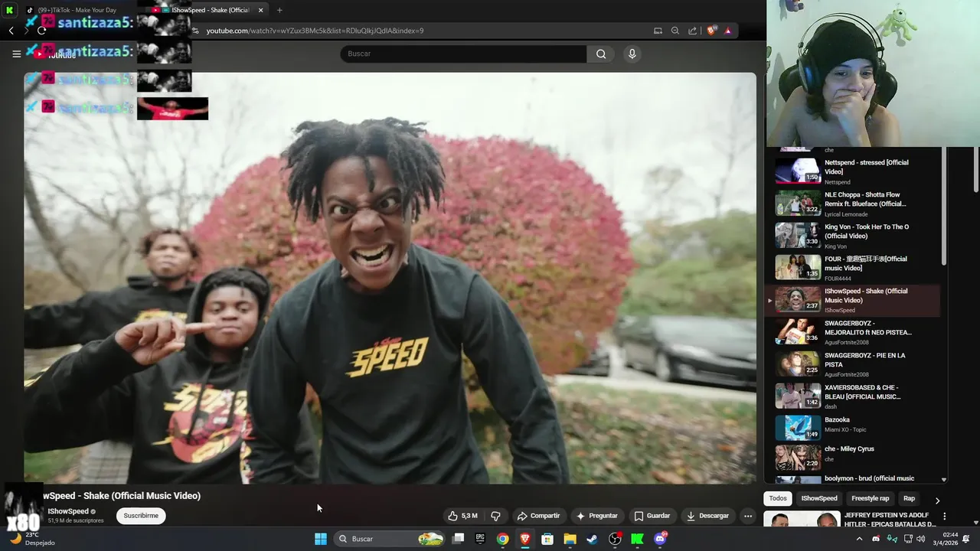Open Steam from taskbar
The height and width of the screenshot is (551, 980).
click(x=592, y=539)
